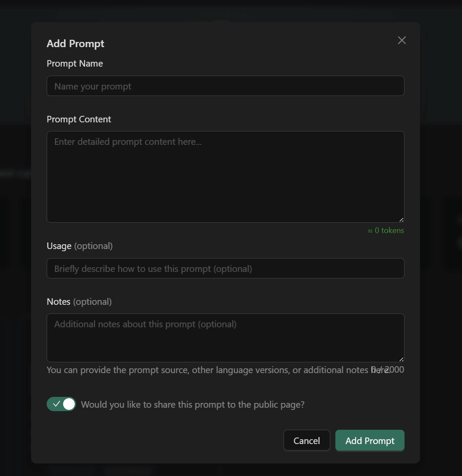
Task: Select the Prompt Name input field
Action: tap(225, 86)
